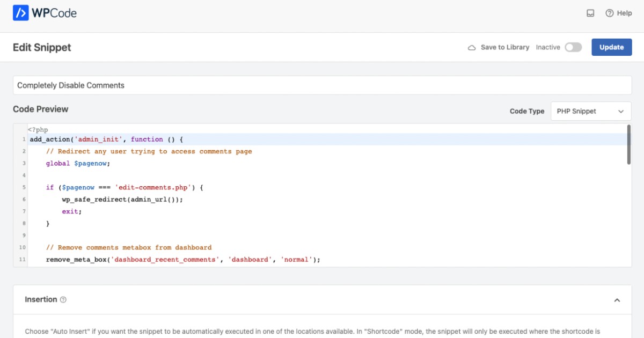Viewport: 644px width, 338px height.
Task: Activate the snippet using the Inactive toggle
Action: (x=573, y=47)
